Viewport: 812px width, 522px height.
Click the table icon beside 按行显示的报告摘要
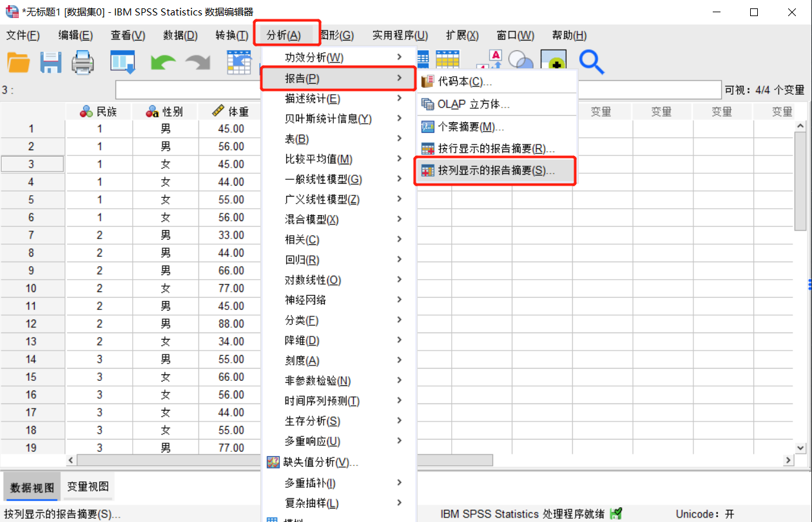pyautogui.click(x=427, y=149)
